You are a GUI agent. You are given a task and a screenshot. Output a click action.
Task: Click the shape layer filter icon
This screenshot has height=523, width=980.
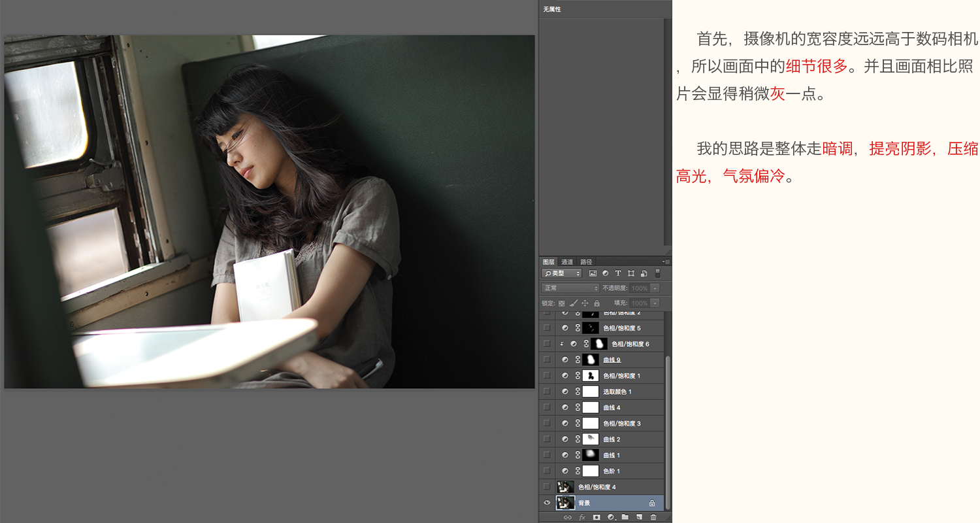(x=631, y=273)
